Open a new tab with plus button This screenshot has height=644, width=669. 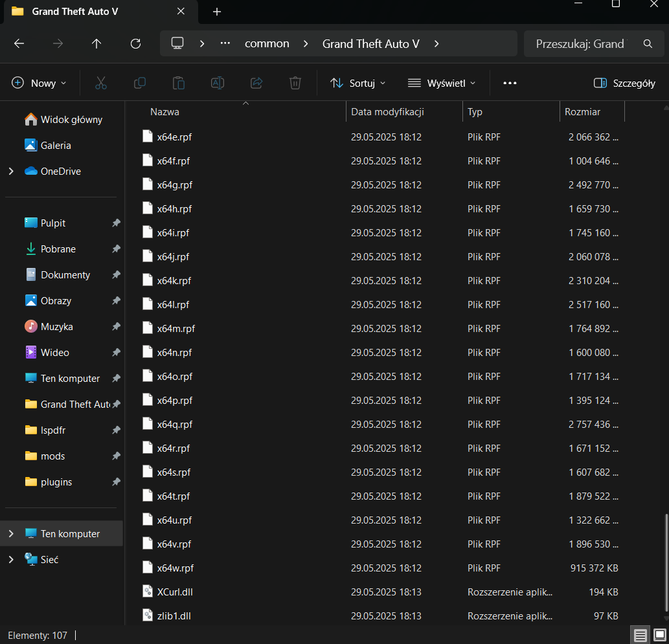tap(217, 12)
